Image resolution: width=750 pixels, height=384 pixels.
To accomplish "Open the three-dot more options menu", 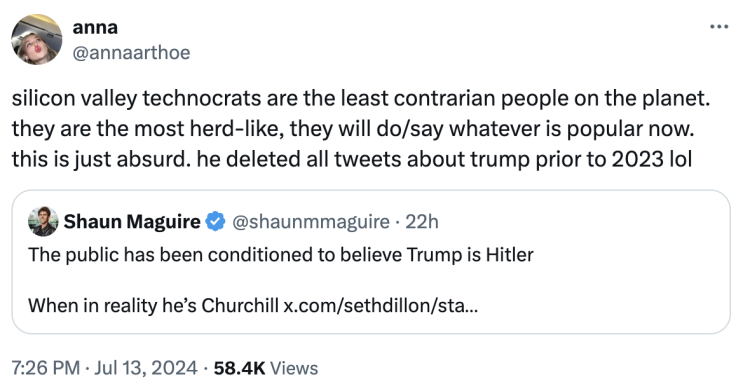I will tap(719, 27).
